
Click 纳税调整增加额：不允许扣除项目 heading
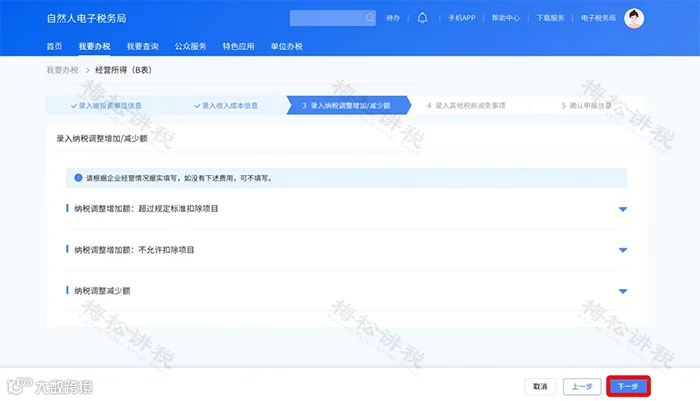[x=134, y=250]
